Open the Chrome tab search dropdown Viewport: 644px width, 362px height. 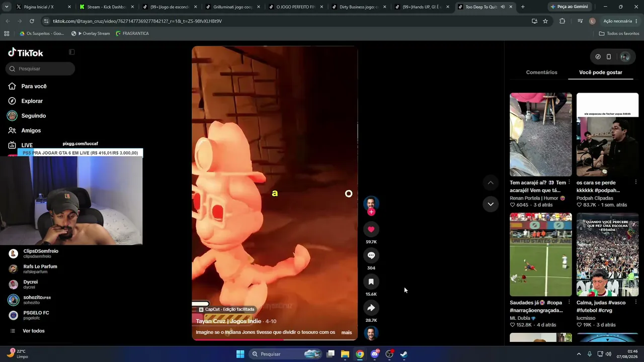[x=7, y=7]
